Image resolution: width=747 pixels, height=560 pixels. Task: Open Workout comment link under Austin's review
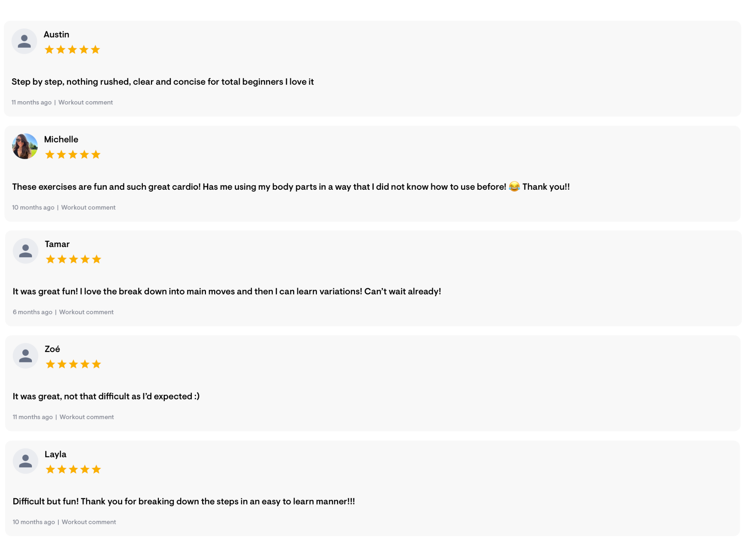(85, 102)
